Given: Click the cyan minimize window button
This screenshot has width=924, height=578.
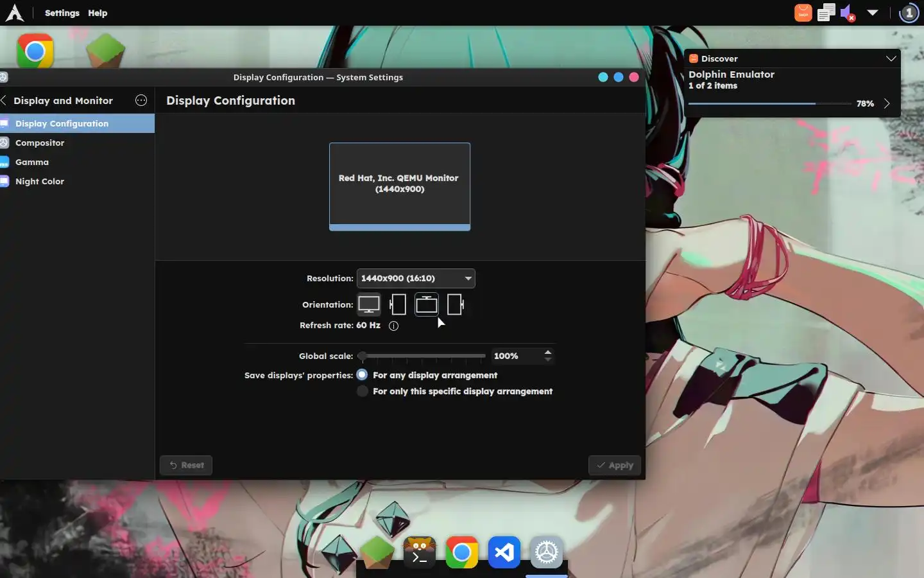Looking at the screenshot, I should (603, 77).
